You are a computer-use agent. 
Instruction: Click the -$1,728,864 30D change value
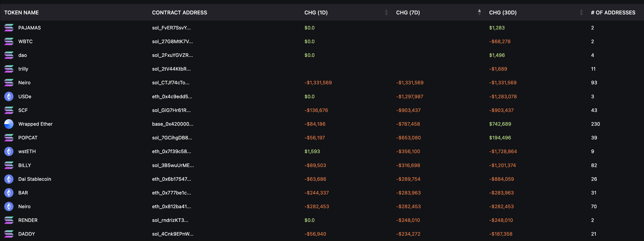click(503, 152)
